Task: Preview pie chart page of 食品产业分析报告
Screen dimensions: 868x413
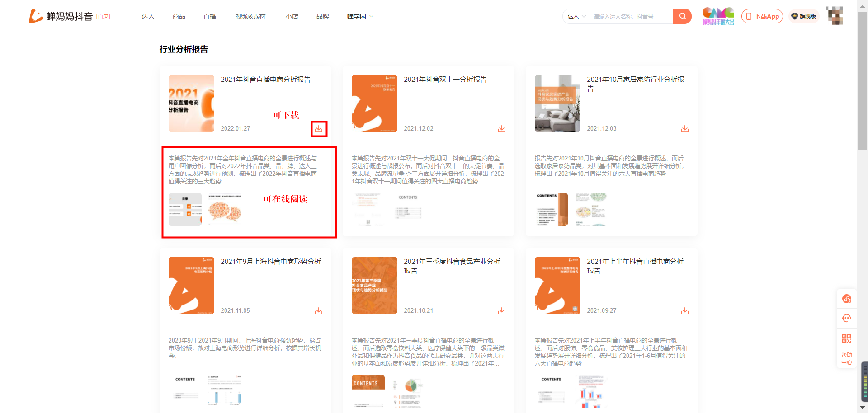Action: [x=409, y=391]
